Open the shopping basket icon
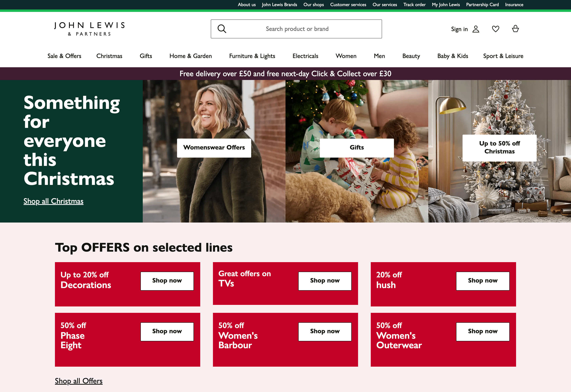 (515, 29)
